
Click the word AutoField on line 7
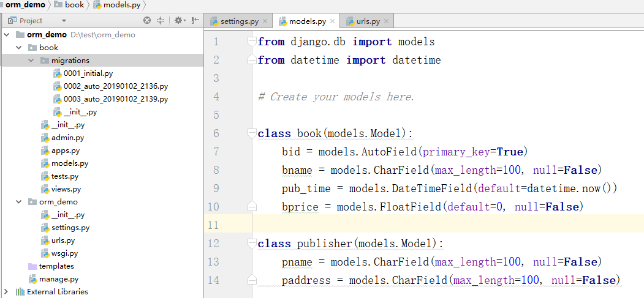389,152
